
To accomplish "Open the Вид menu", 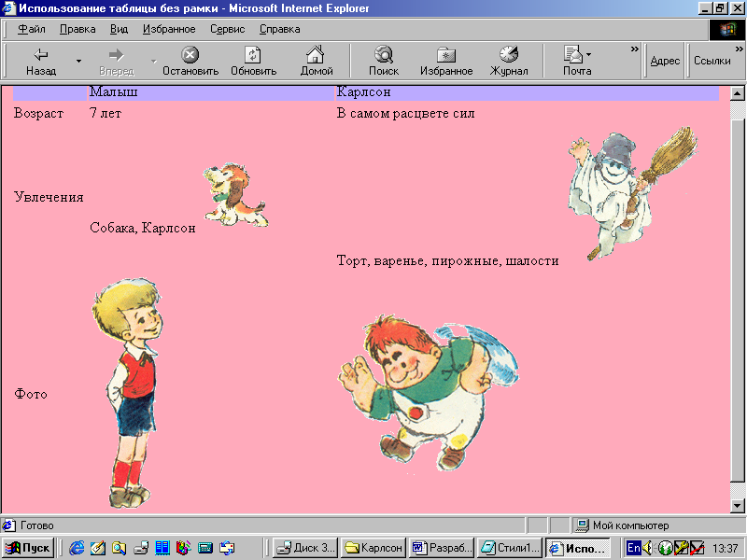I will 120,29.
